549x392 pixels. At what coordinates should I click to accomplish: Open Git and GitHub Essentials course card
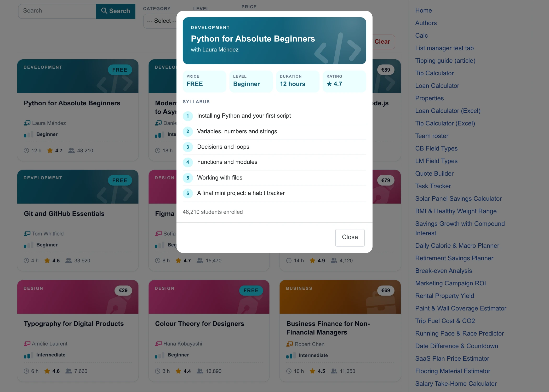tap(78, 220)
